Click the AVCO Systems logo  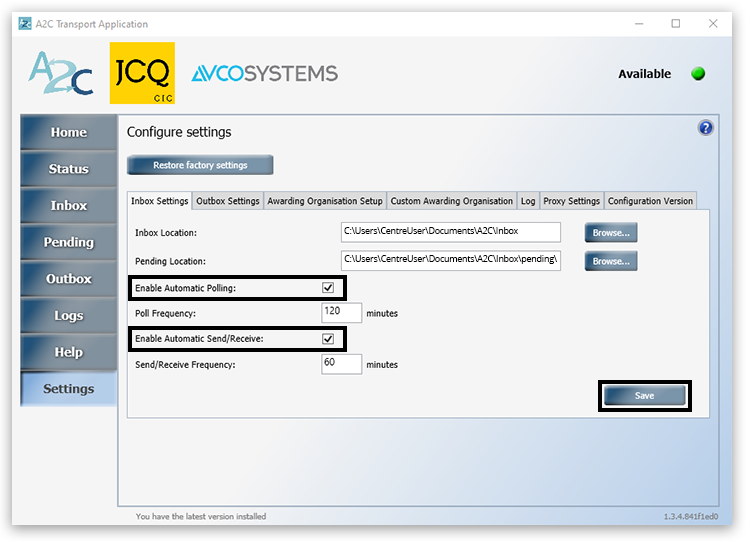click(264, 74)
